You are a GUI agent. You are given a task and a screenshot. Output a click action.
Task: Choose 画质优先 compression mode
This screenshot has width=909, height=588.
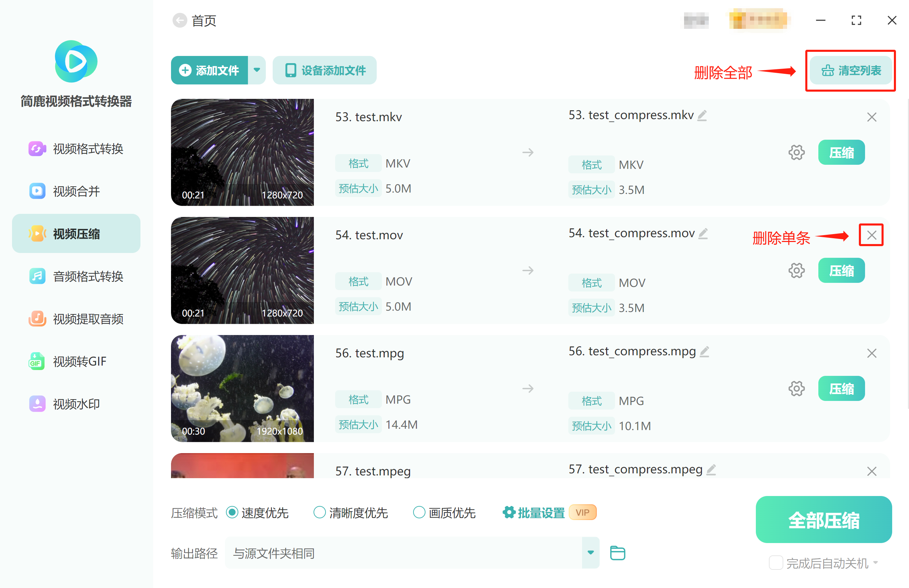(444, 512)
